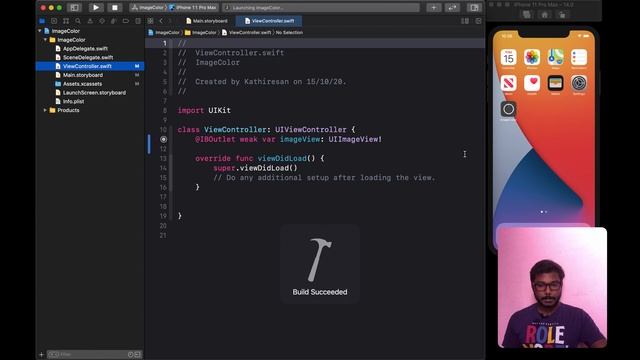Switch to Main.storyboard tab
Image resolution: width=640 pixels, height=360 pixels.
click(207, 21)
